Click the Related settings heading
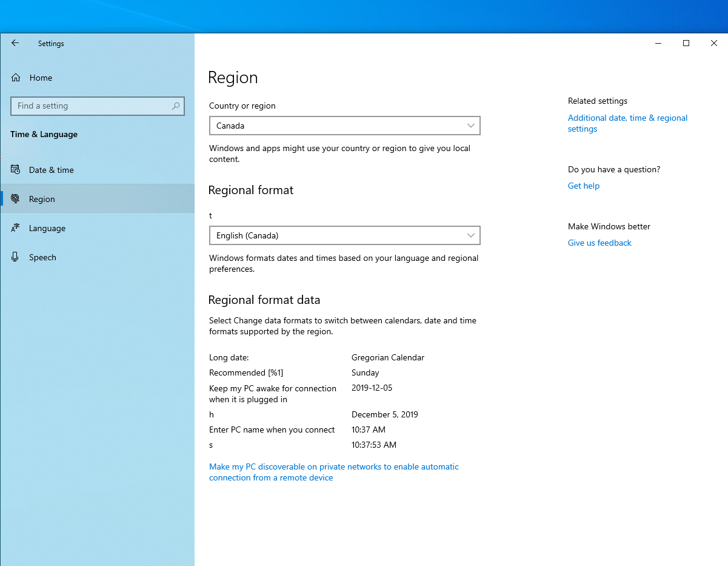Image resolution: width=728 pixels, height=566 pixels. 598,101
